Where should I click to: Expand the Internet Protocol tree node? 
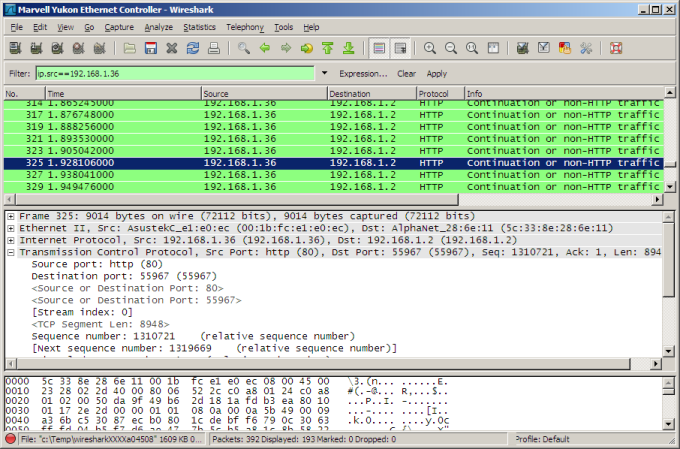pos(11,240)
